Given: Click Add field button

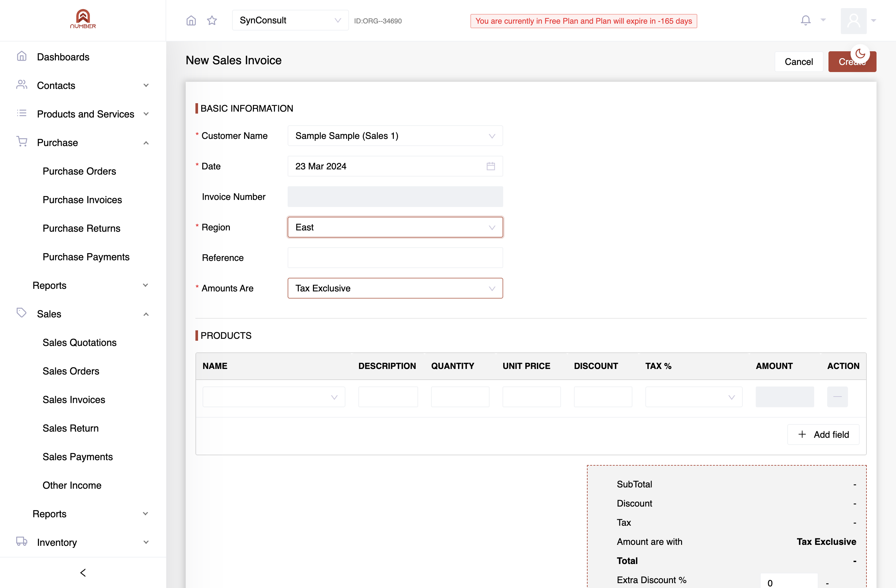Looking at the screenshot, I should click(x=823, y=435).
